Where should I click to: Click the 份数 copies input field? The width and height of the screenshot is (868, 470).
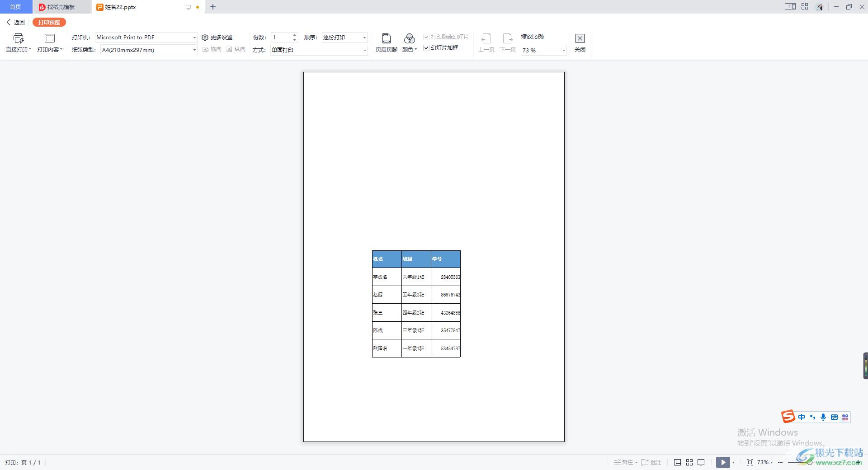point(281,38)
